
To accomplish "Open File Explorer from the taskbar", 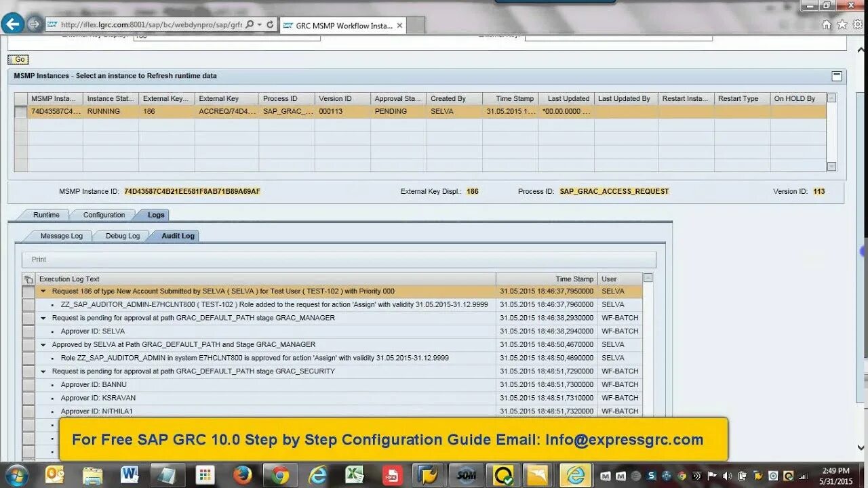I will (x=92, y=475).
